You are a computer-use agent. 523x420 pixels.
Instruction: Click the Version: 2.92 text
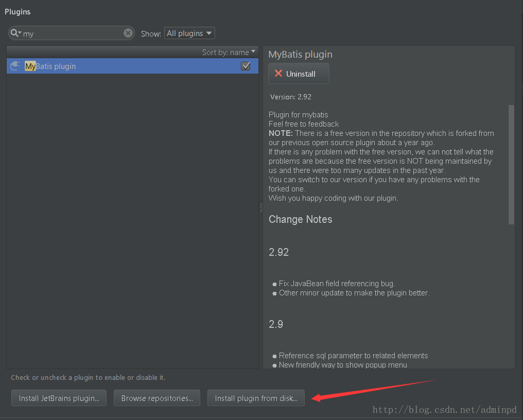point(290,97)
